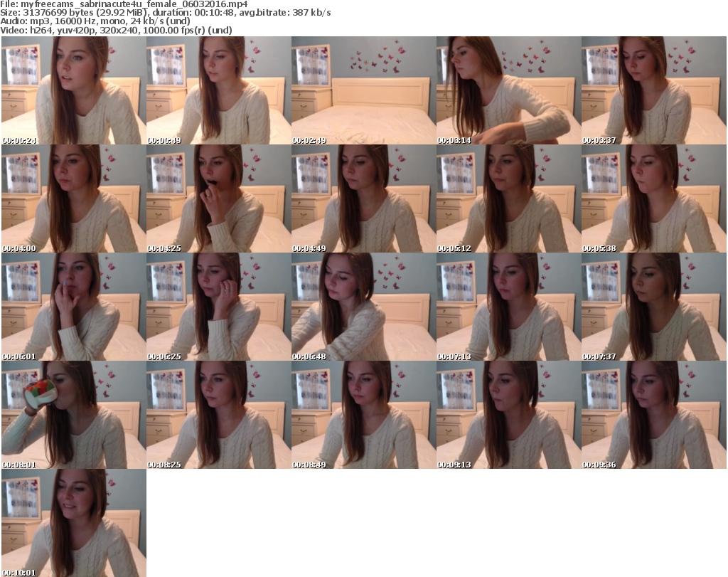
Task: Open the 00:04:25 frame
Action: [x=218, y=198]
